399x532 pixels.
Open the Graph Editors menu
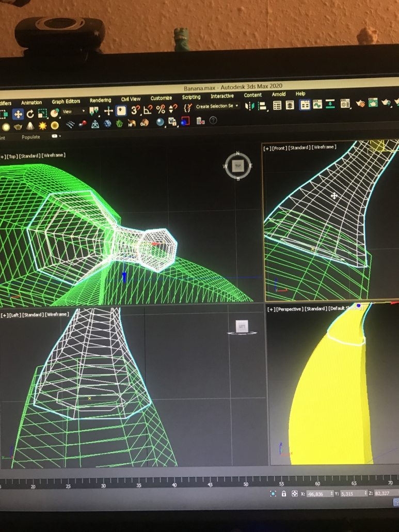click(66, 102)
